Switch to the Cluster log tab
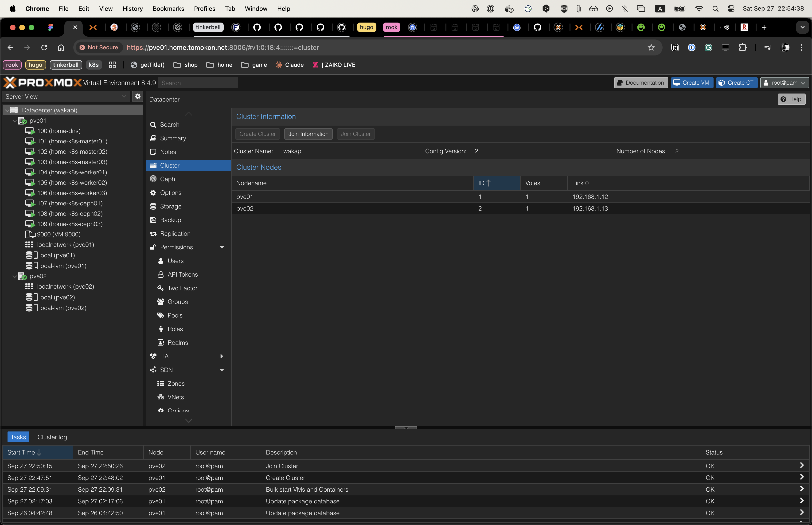Screen dimensions: 812x525 (52, 437)
